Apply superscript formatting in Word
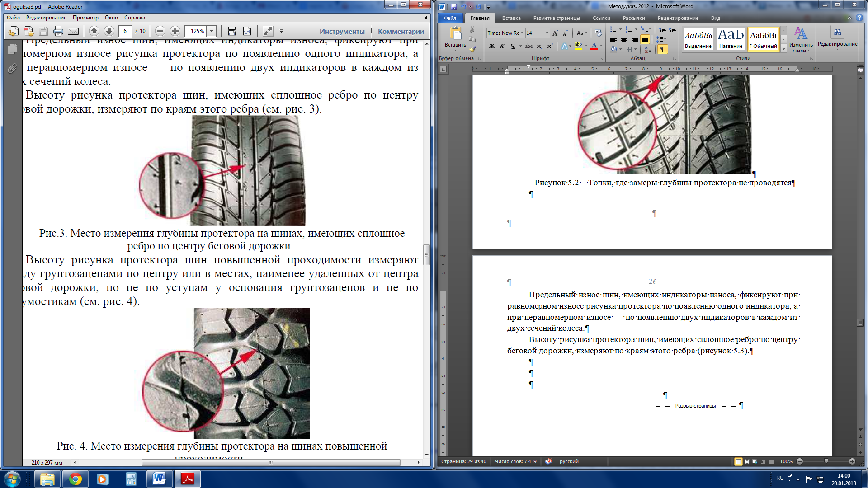Image resolution: width=868 pixels, height=488 pixels. coord(550,46)
